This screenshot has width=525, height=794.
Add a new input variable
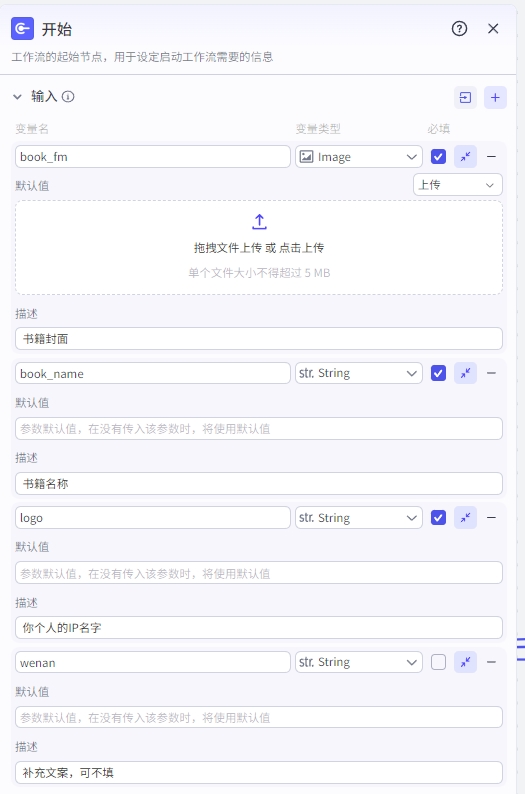pyautogui.click(x=495, y=97)
